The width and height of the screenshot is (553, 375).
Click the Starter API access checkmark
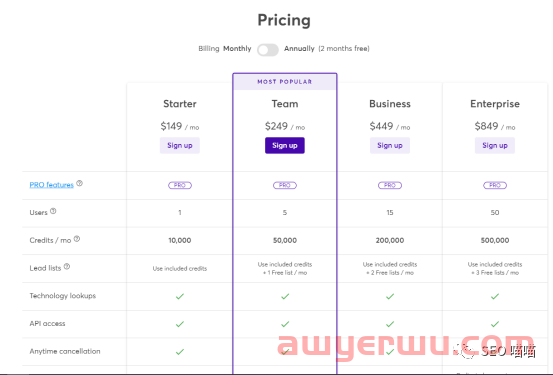coord(180,324)
